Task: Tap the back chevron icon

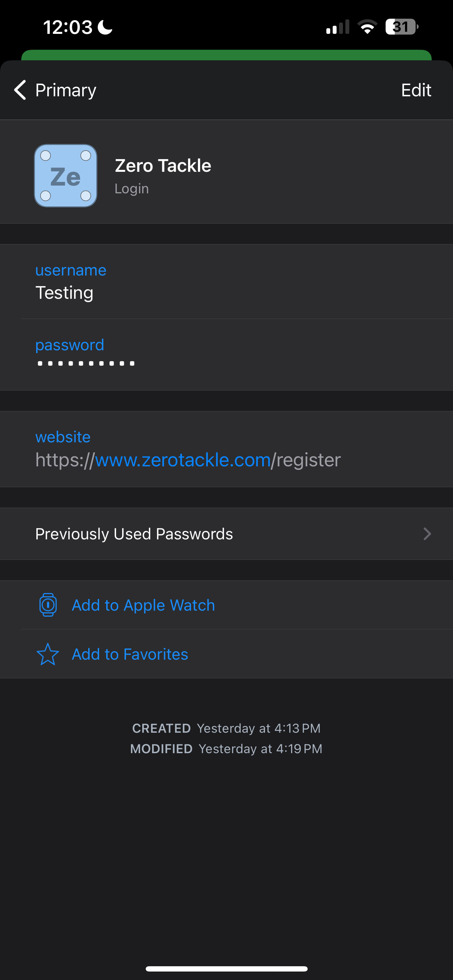Action: pyautogui.click(x=20, y=90)
